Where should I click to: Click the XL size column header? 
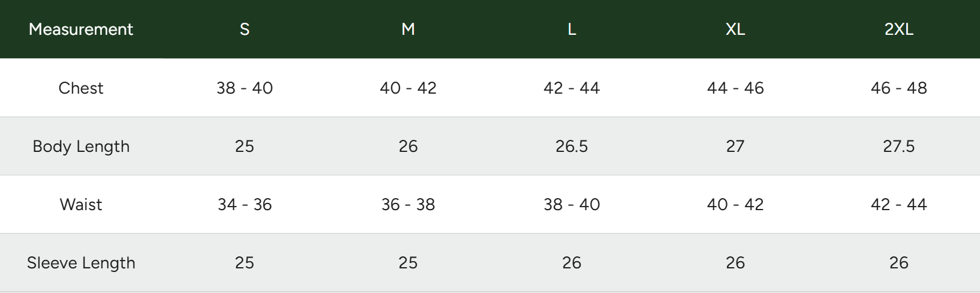point(735,29)
